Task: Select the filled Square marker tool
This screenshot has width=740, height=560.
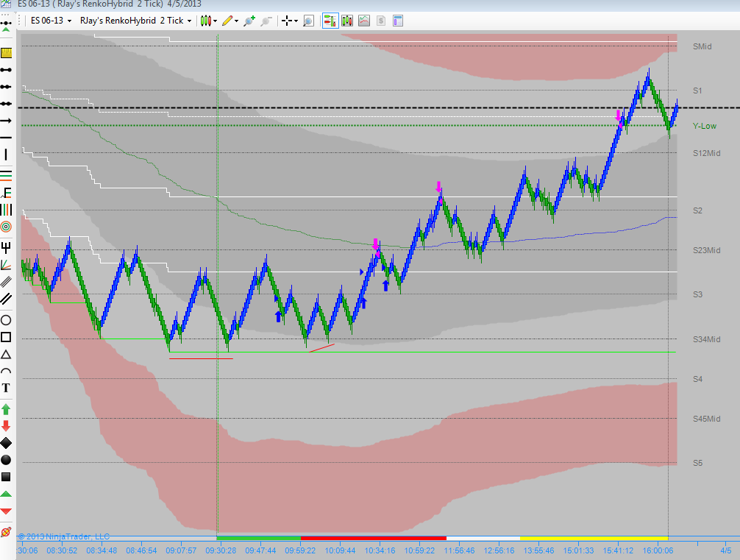Action: pyautogui.click(x=6, y=477)
